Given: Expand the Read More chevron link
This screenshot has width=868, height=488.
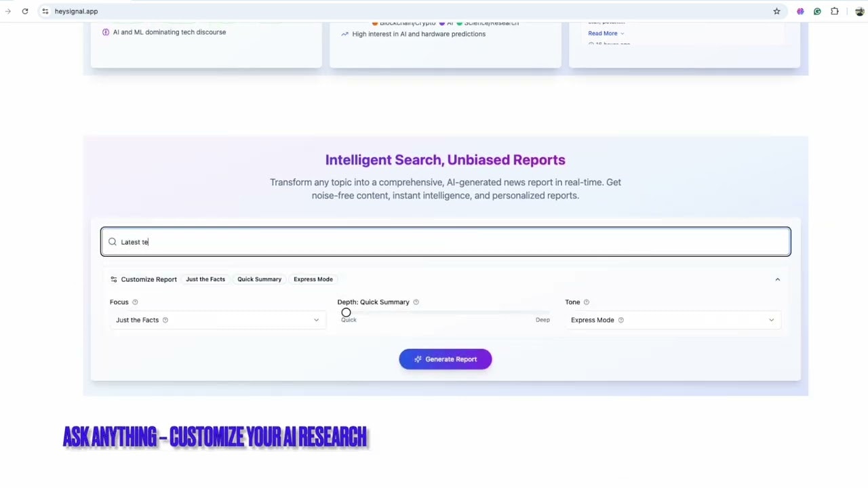Looking at the screenshot, I should (606, 33).
